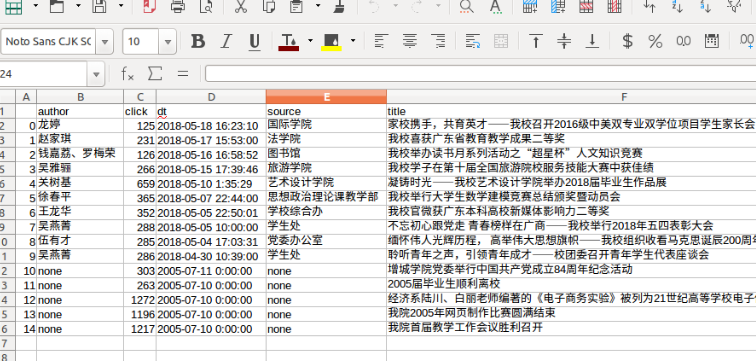Screen dimensions: 756x361
Task: Align cell content to top
Action: point(535,41)
